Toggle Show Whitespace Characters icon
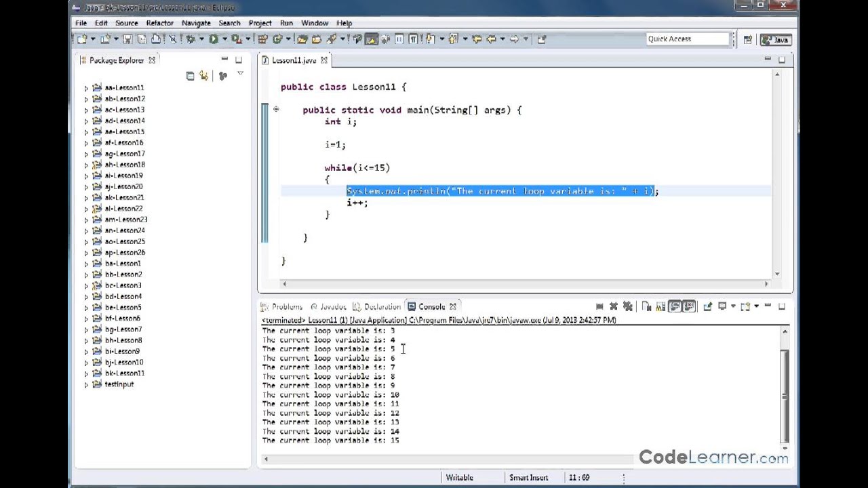Image resolution: width=868 pixels, height=488 pixels. pyautogui.click(x=413, y=39)
